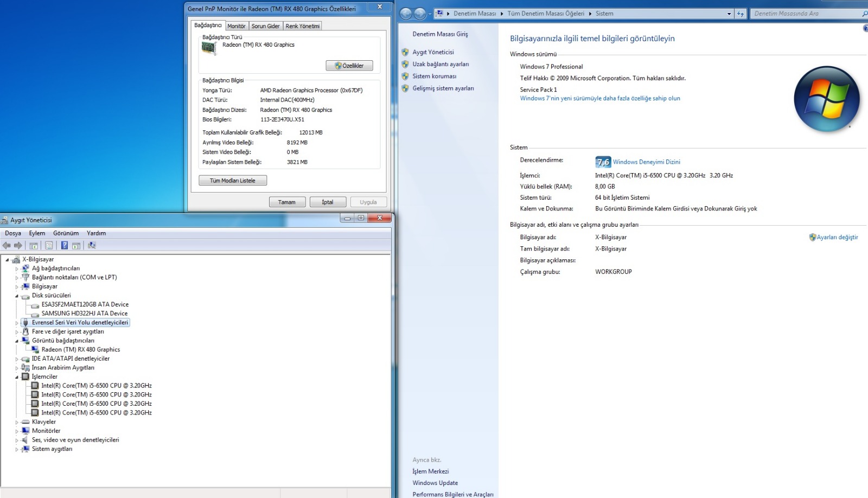Open the Eylem menu
This screenshot has width=868, height=498.
(x=37, y=233)
